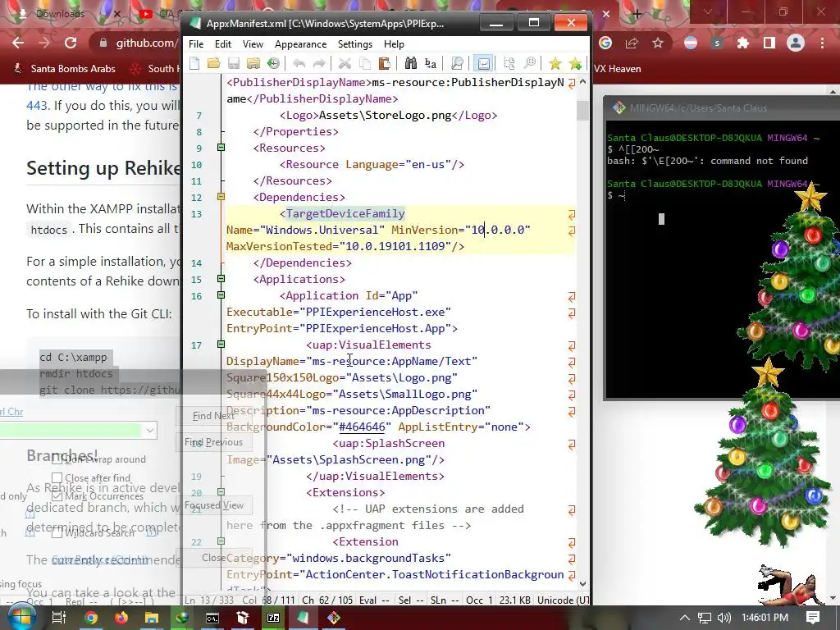Click editor vertical scrollbar up arrow

click(x=583, y=82)
